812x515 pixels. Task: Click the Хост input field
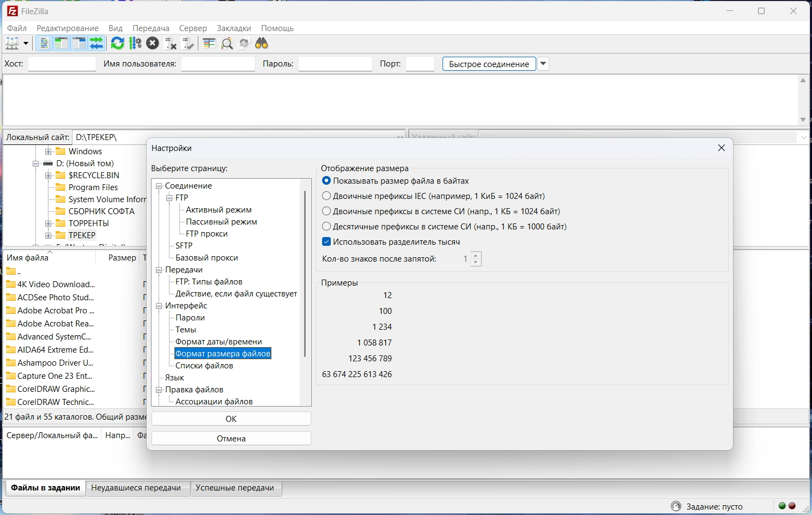click(62, 64)
